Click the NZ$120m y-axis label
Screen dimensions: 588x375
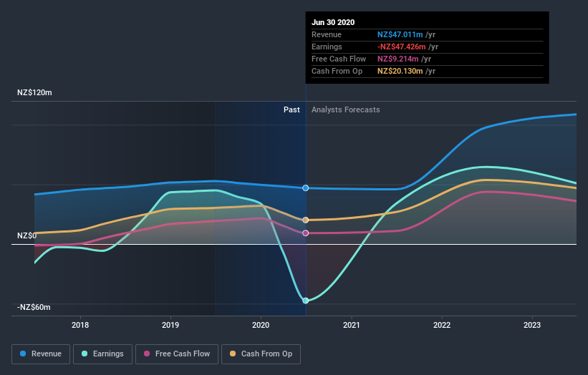point(34,92)
